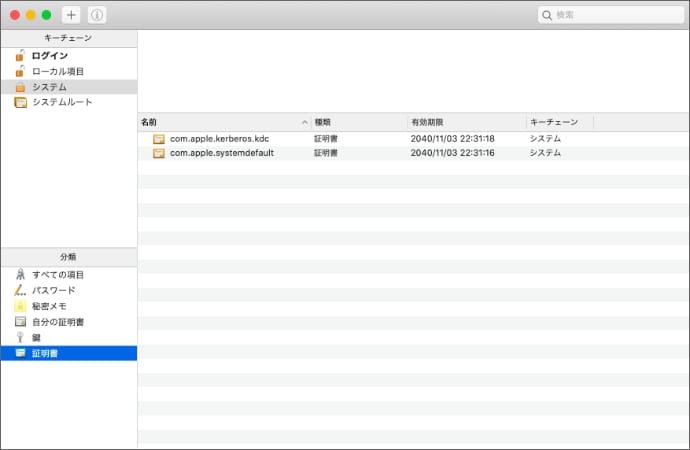
Task: Select 自分の証明書 category
Action: click(x=57, y=322)
